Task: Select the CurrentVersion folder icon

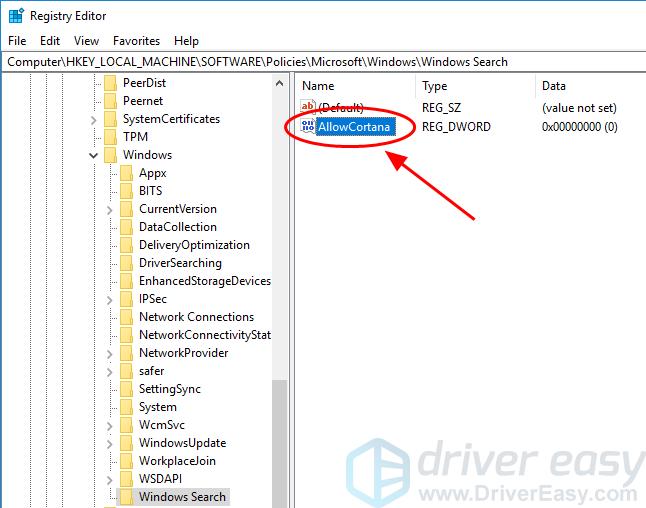Action: [126, 209]
